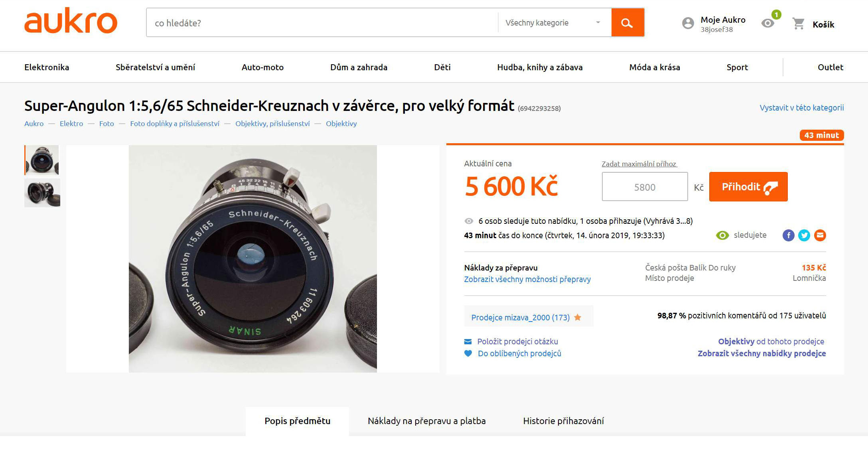This screenshot has width=868, height=450.
Task: Switch to Náklady na přepravu a platba tab
Action: [x=426, y=421]
